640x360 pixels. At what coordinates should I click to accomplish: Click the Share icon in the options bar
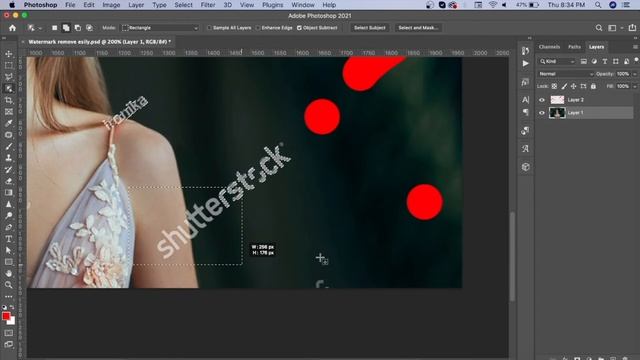click(x=632, y=28)
